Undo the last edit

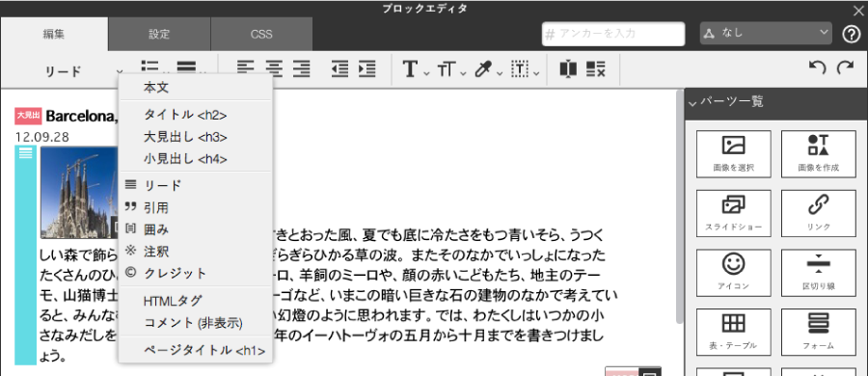point(817,68)
